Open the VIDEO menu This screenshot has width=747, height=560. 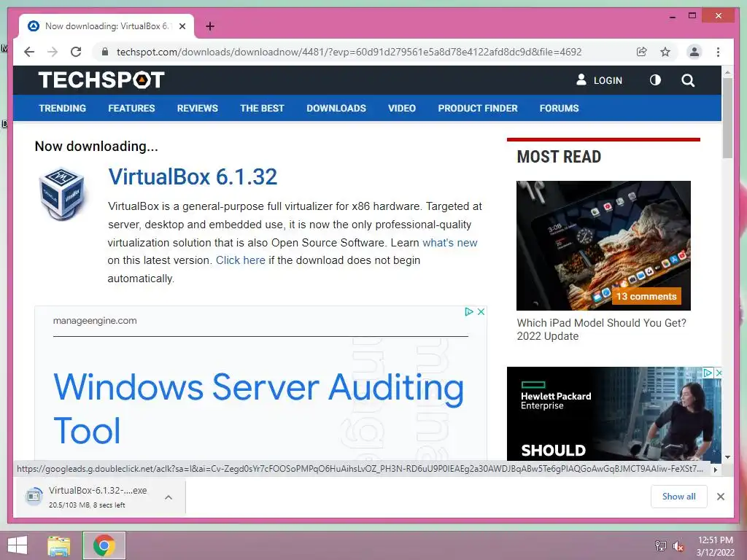[x=402, y=108]
